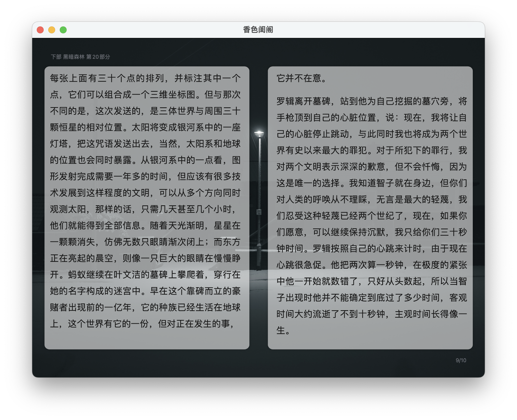Click the line starting 上，这个世界有它的一份
This screenshot has width=517, height=420.
(x=142, y=324)
